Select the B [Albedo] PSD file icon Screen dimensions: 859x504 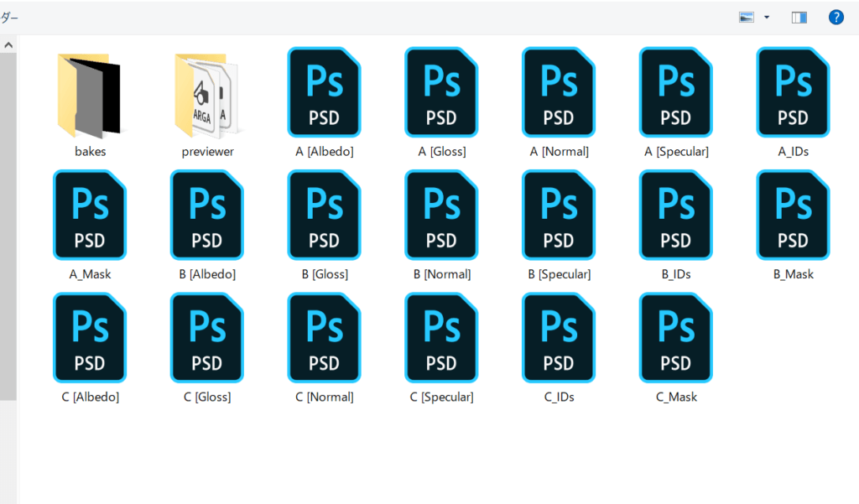pos(207,215)
